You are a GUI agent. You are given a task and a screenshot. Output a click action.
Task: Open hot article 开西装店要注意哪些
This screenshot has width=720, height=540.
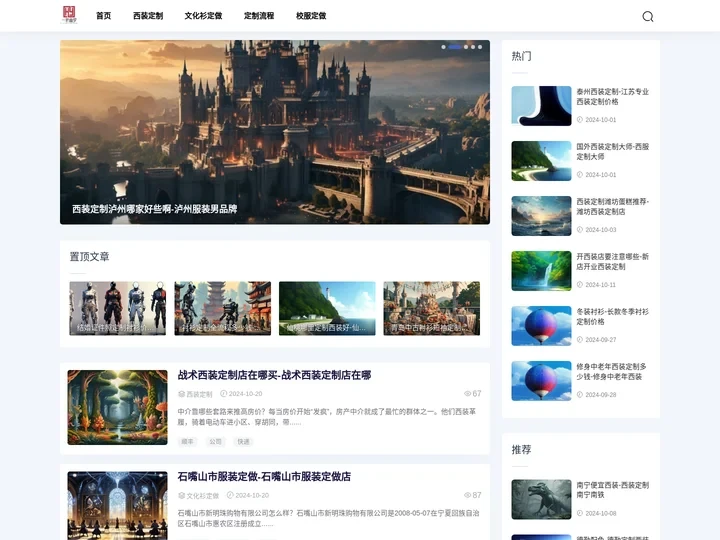point(613,261)
